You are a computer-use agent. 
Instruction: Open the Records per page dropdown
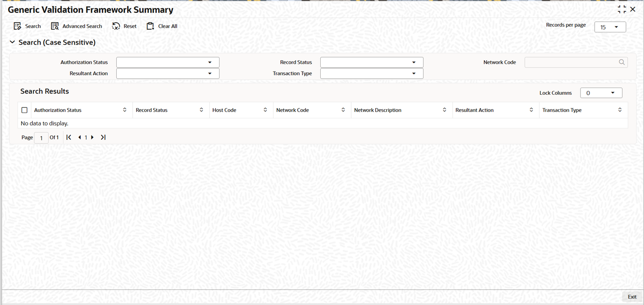610,27
